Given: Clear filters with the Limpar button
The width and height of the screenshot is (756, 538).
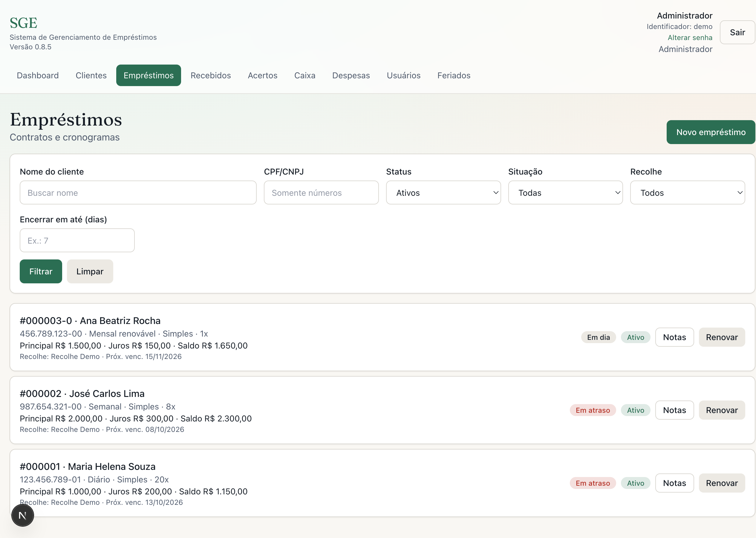Looking at the screenshot, I should click(90, 272).
